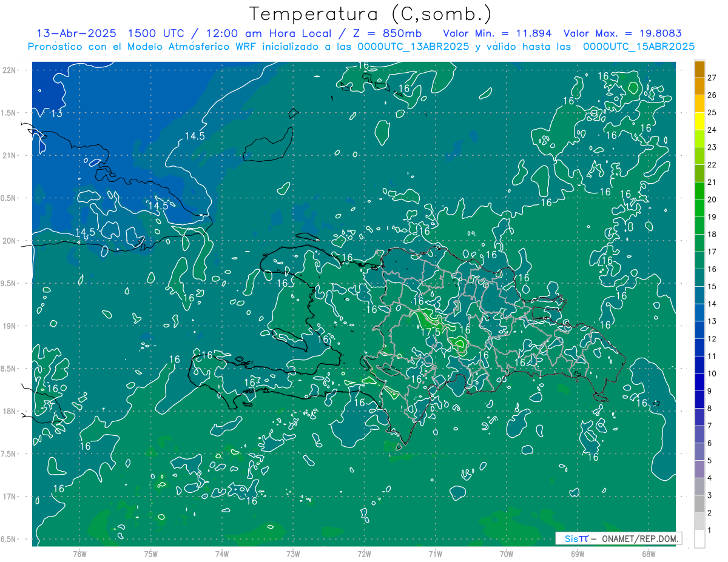Click the "70W" longitude axis label

click(506, 554)
